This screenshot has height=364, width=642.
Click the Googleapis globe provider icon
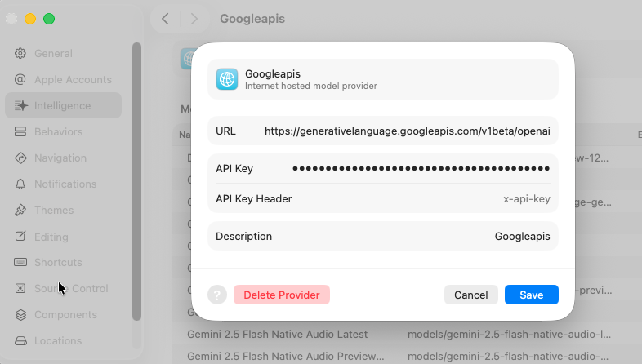[227, 79]
